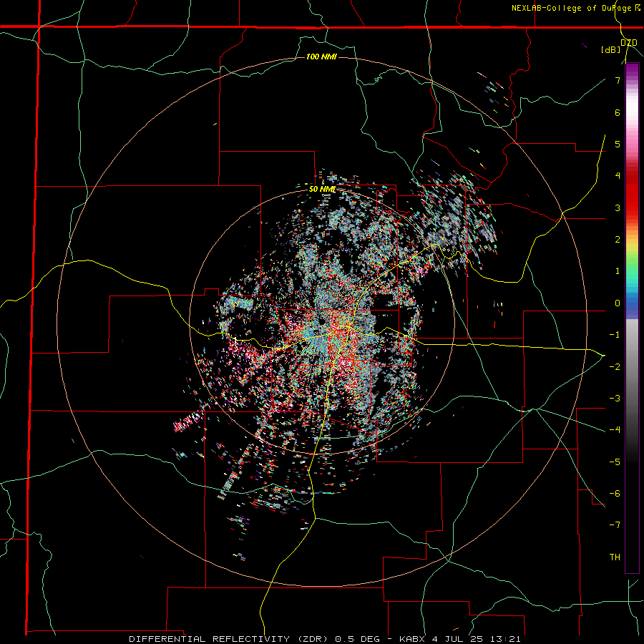Click the -1 value on color scale

point(615,334)
